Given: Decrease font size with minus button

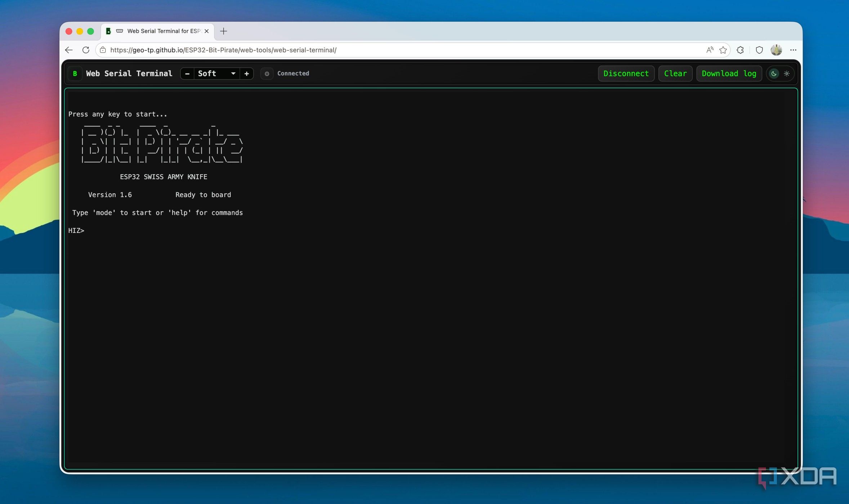Looking at the screenshot, I should click(x=187, y=73).
